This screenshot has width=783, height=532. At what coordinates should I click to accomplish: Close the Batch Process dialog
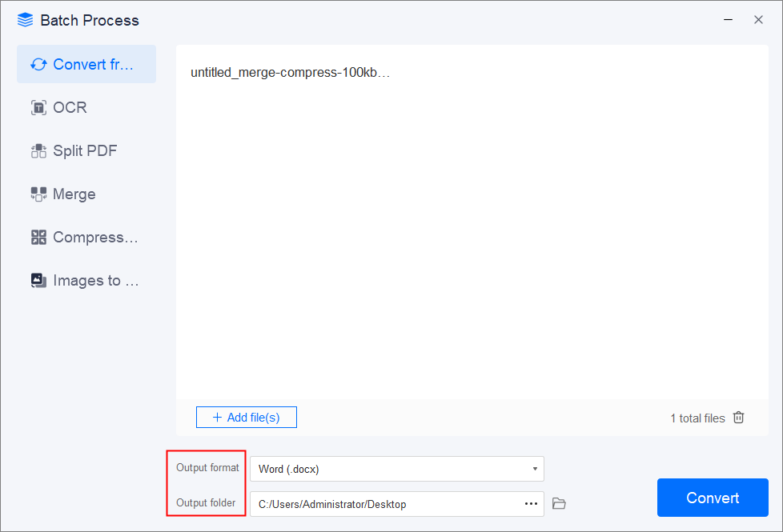[x=758, y=20]
